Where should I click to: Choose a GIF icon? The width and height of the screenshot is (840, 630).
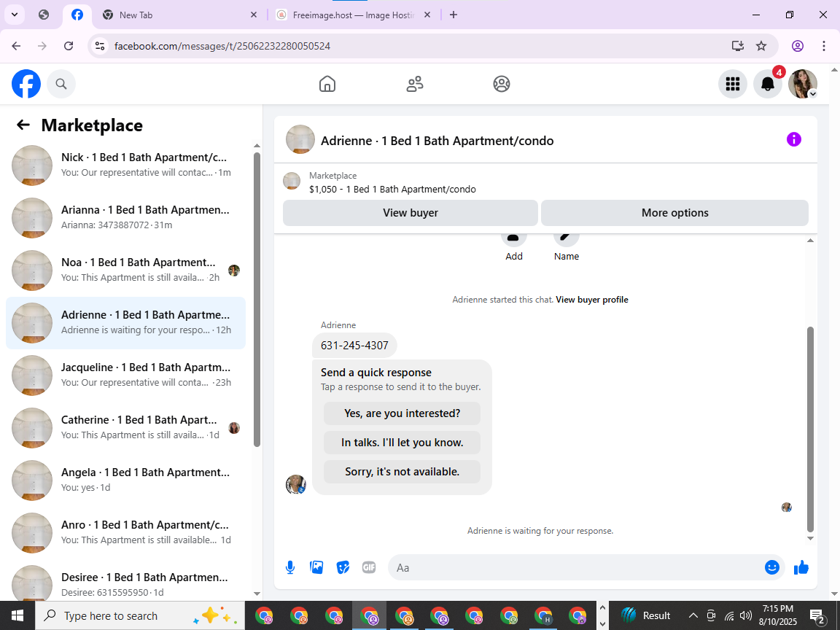[368, 567]
